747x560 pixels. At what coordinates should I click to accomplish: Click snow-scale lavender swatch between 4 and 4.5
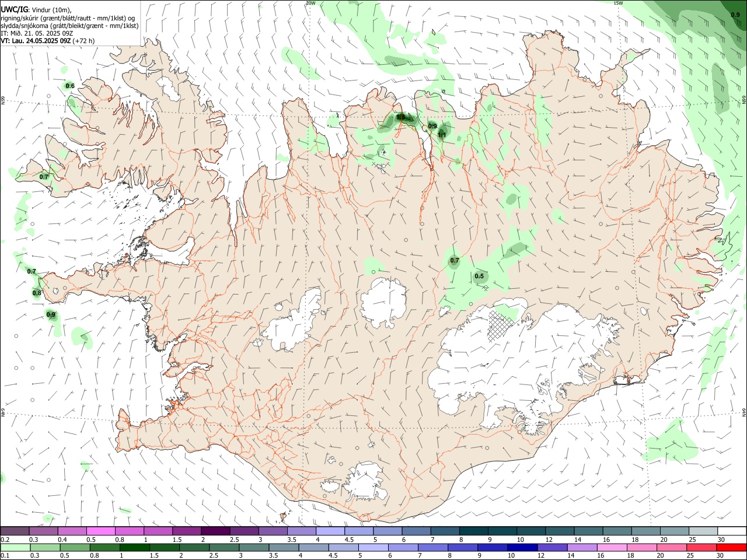330,531
